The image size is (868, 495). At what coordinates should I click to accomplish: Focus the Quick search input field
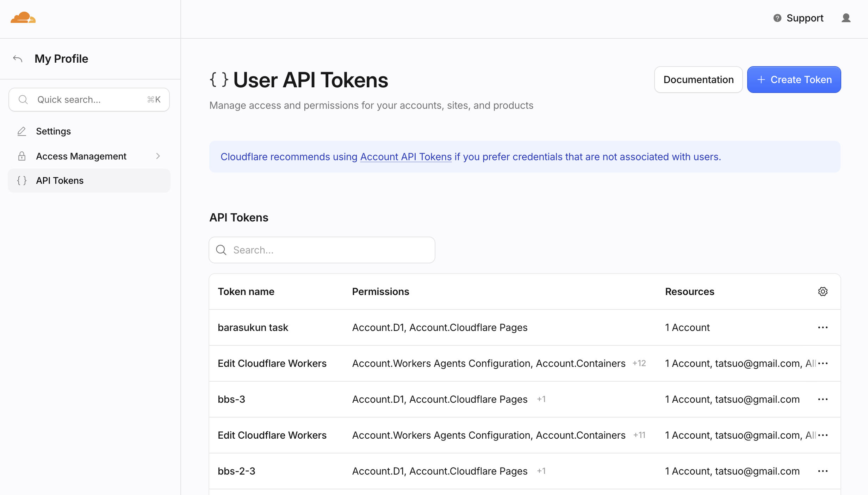tap(89, 100)
